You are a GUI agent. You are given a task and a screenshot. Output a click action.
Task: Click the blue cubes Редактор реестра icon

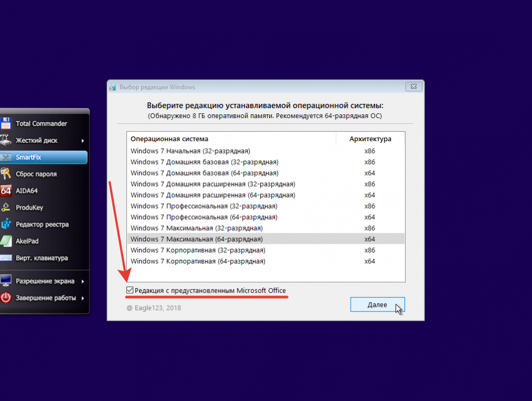6,224
